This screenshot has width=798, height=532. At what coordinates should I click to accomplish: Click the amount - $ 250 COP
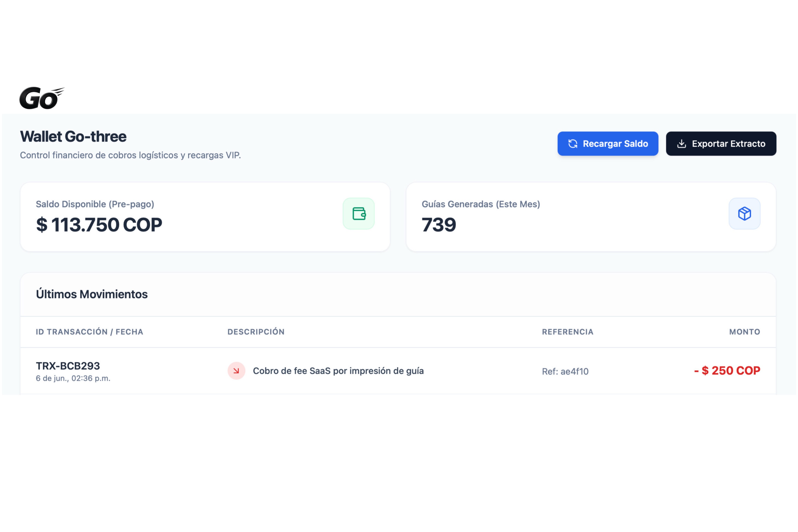[x=727, y=370]
